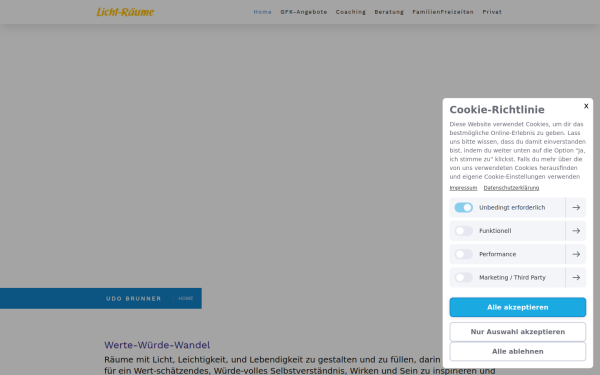Click the Funktionell label
Viewport: 600px width, 375px height.
click(495, 231)
